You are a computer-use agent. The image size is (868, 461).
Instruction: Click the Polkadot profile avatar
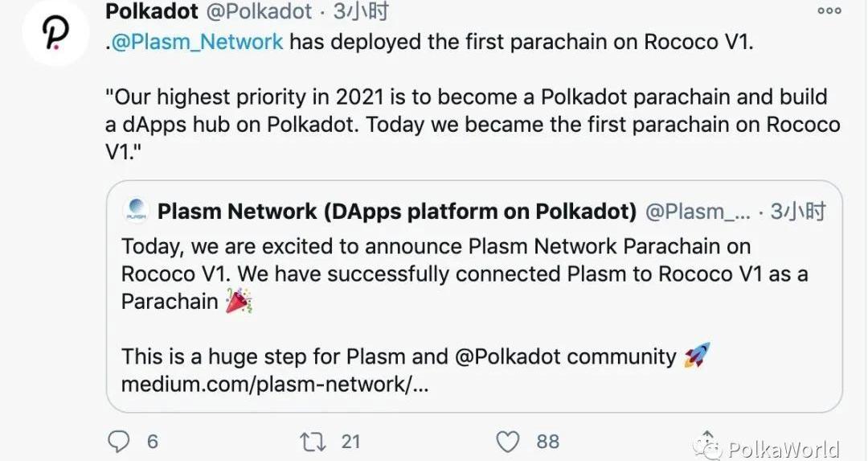pyautogui.click(x=56, y=33)
